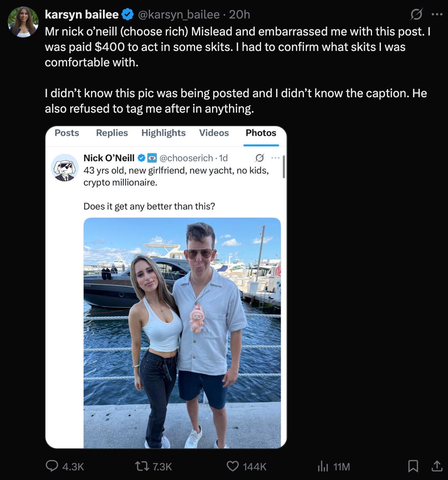Switch to the Posts tab
The width and height of the screenshot is (448, 480).
tap(67, 133)
